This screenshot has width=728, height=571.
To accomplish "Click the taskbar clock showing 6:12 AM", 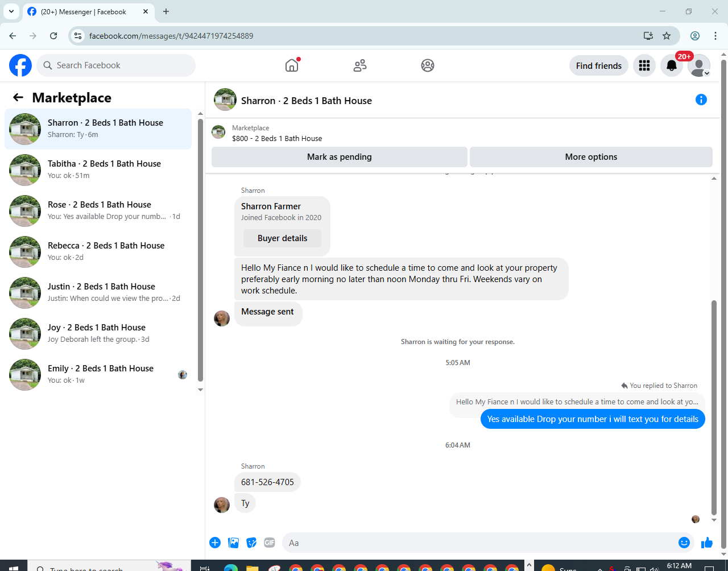I will (679, 566).
